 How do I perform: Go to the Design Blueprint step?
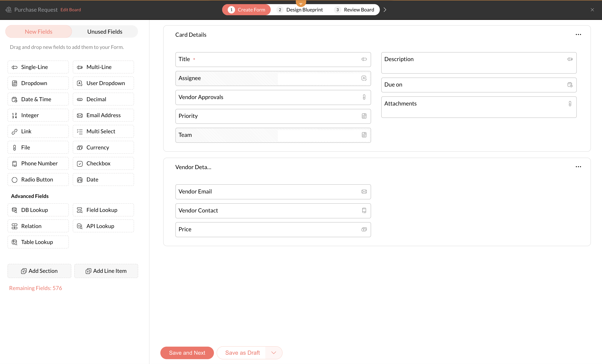[x=300, y=9]
